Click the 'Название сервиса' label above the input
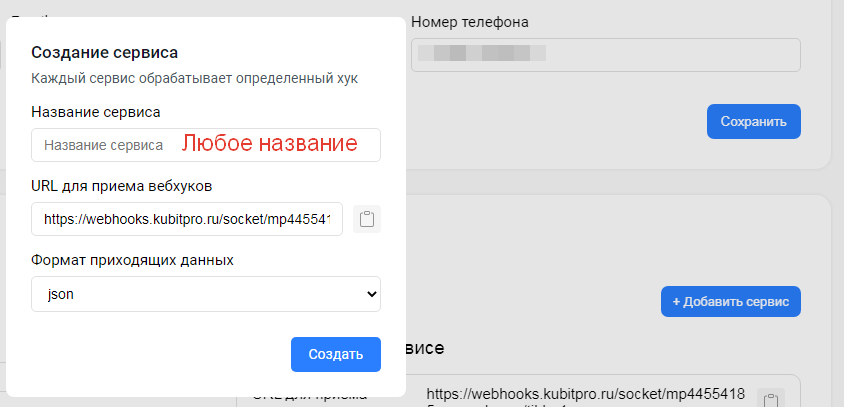 [x=96, y=112]
